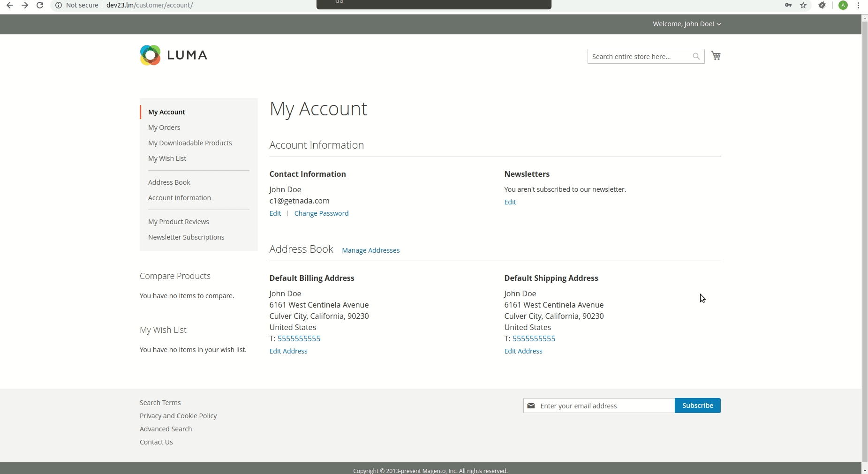Click the search magnifier icon
Image resolution: width=868 pixels, height=474 pixels.
(x=696, y=56)
